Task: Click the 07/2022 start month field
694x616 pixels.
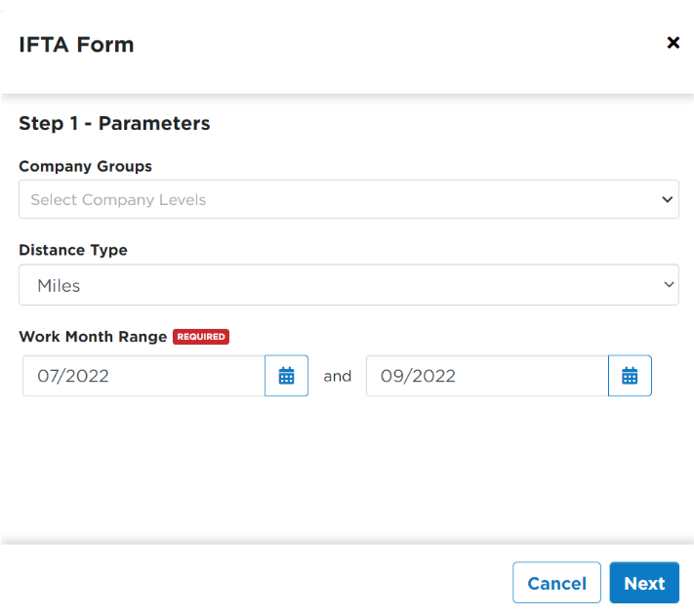Action: point(143,376)
